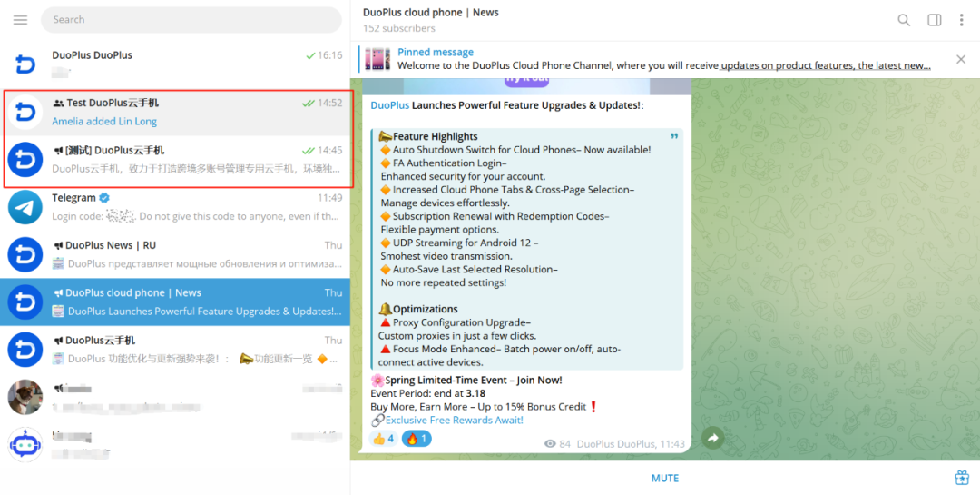Close the pinned message bar

[961, 59]
